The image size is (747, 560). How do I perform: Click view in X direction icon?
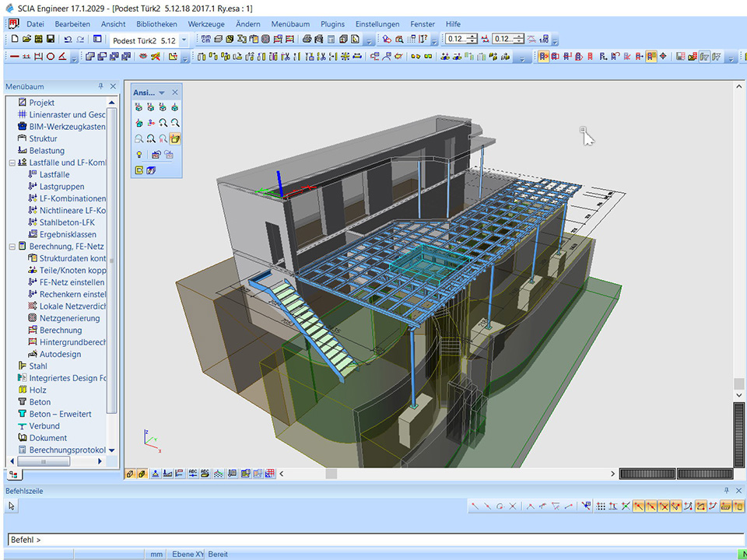[139, 107]
